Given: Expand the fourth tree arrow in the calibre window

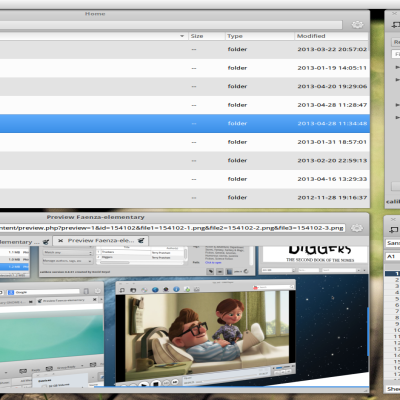Looking at the screenshot, I should 397,117.
